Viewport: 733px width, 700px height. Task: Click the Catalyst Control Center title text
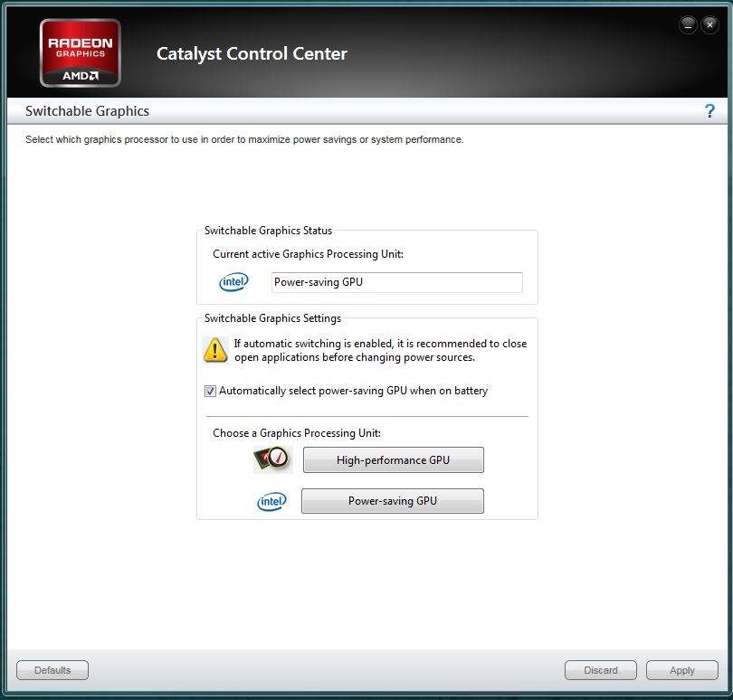(252, 53)
